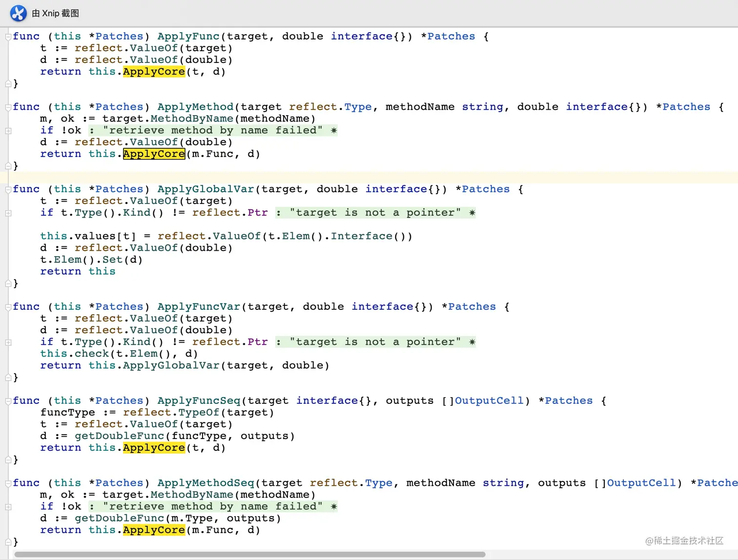The image size is (738, 560).
Task: Click the ApplyMethodSeq name in its declaration
Action: tap(206, 483)
